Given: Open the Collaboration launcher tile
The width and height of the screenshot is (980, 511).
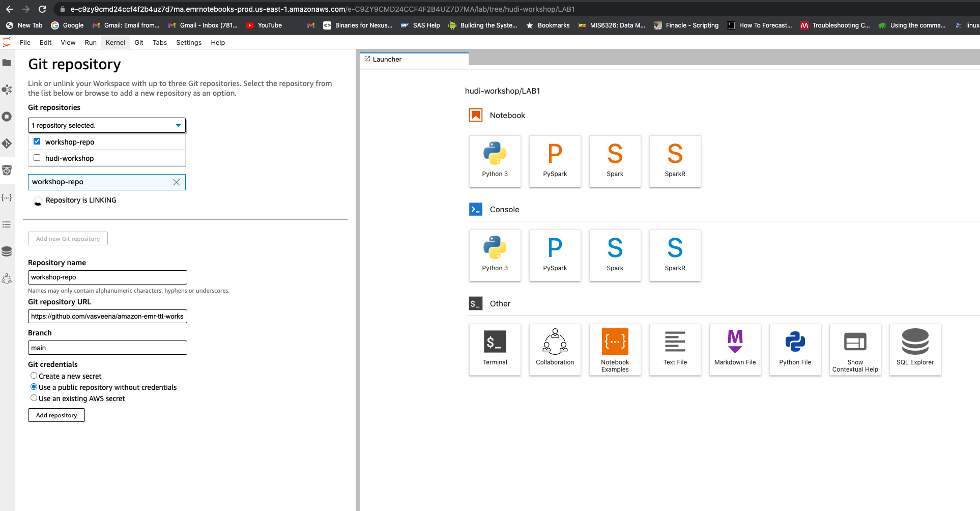Looking at the screenshot, I should click(555, 350).
